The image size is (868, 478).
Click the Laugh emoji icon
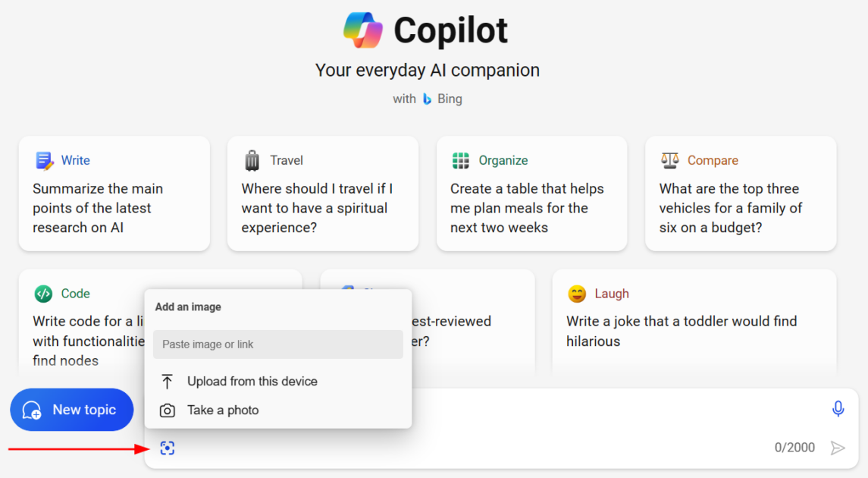click(x=577, y=294)
